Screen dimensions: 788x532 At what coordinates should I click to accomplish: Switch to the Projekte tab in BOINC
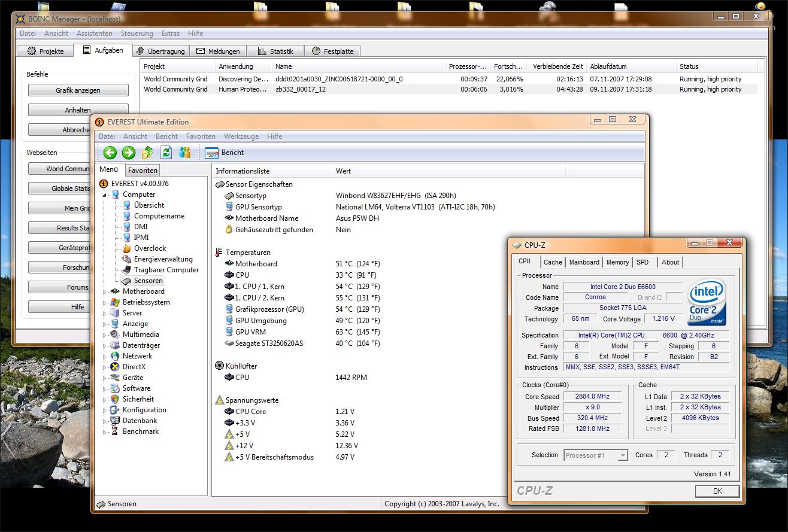46,51
